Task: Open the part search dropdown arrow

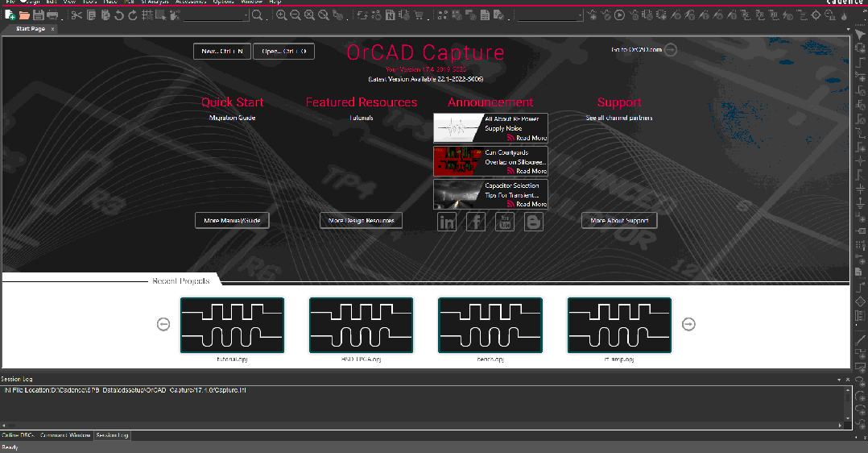Action: (246, 15)
